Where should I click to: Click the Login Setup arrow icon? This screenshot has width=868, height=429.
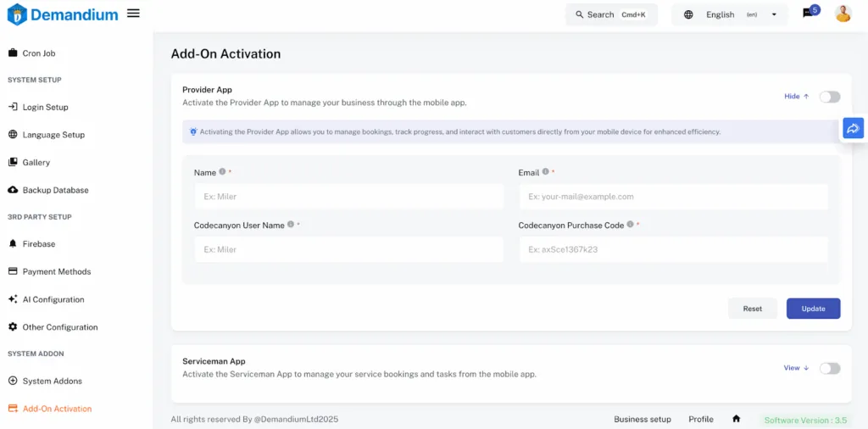coord(13,107)
